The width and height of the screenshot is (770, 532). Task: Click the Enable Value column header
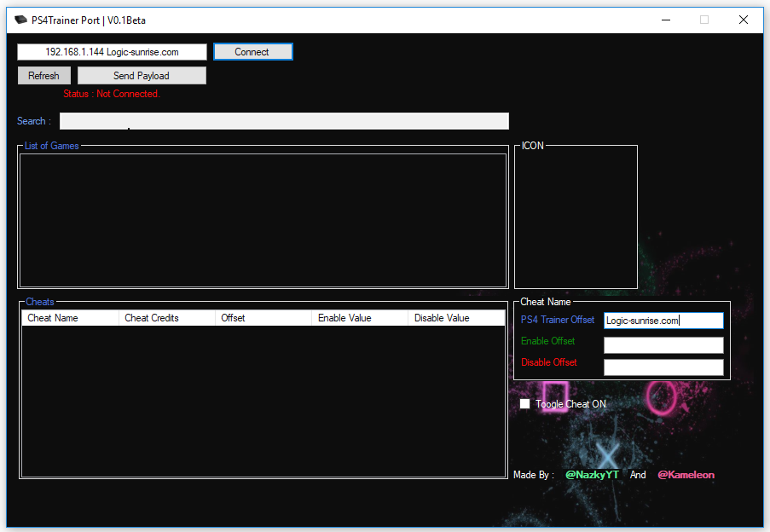(360, 318)
